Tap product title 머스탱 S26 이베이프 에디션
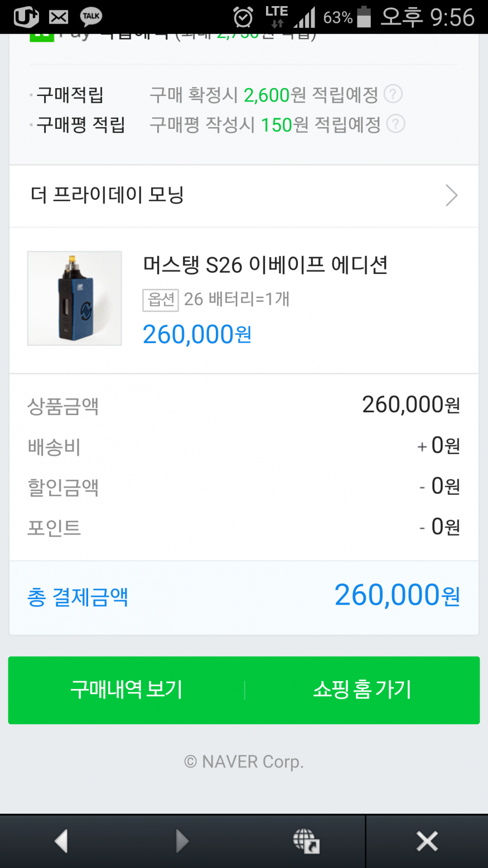 click(x=265, y=264)
